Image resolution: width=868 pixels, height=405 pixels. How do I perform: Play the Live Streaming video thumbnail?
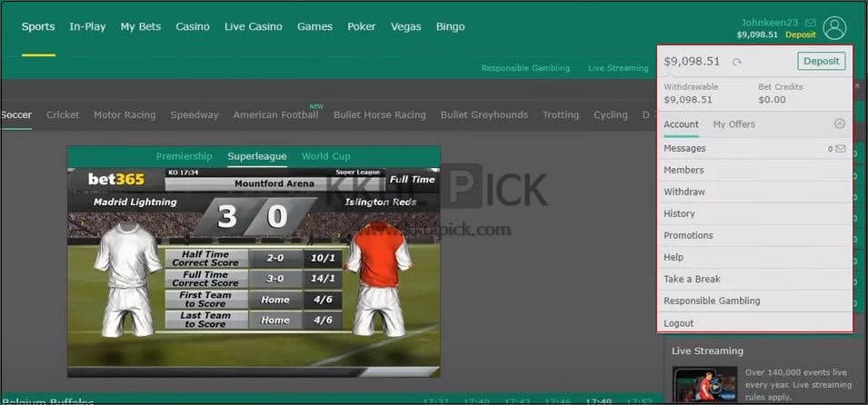pos(704,384)
